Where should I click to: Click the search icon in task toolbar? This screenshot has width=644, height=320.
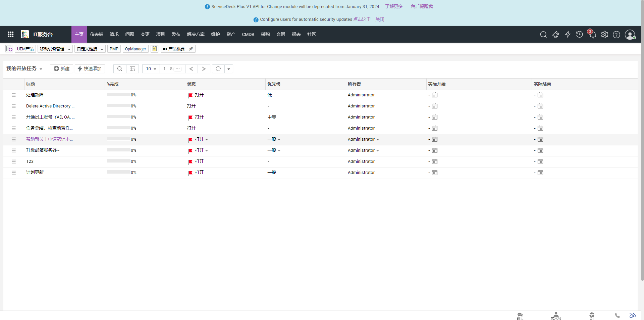tap(119, 69)
